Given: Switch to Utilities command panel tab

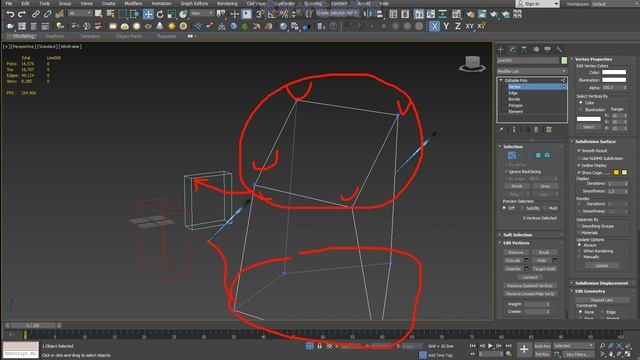Looking at the screenshot, I should tap(559, 49).
